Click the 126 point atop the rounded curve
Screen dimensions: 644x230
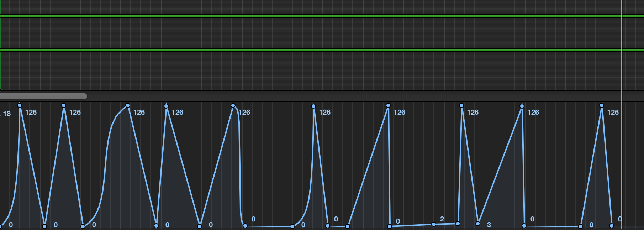[128, 105]
